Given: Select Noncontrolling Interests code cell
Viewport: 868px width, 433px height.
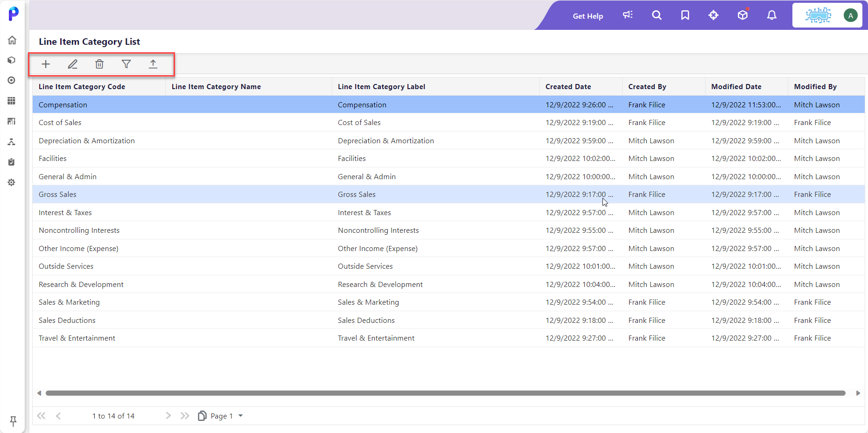Looking at the screenshot, I should click(99, 230).
